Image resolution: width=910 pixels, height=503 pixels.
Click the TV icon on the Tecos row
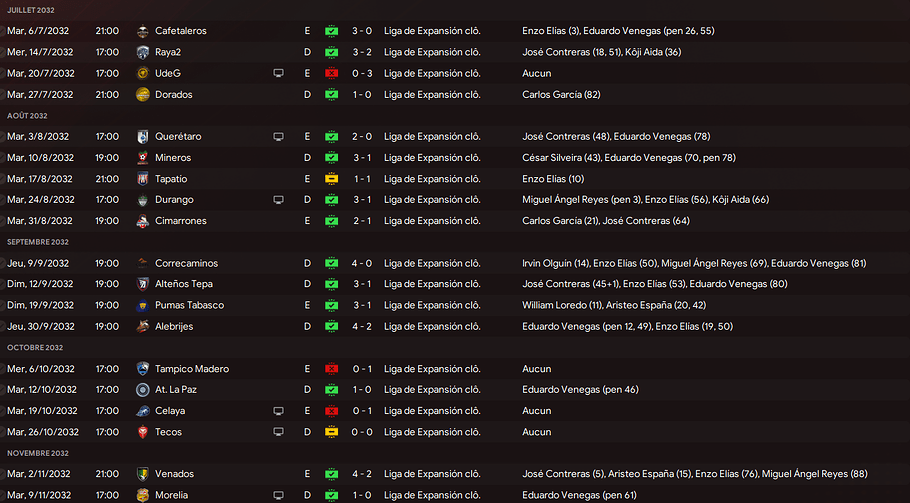[278, 432]
